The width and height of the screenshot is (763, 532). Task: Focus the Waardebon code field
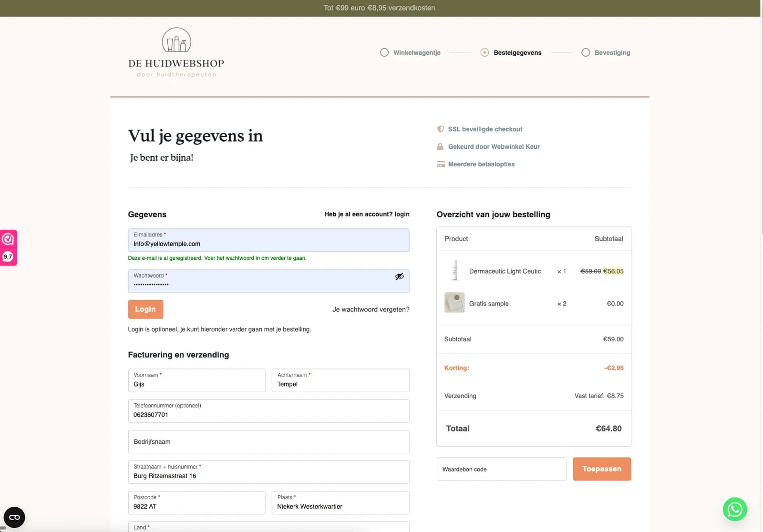[x=501, y=469]
